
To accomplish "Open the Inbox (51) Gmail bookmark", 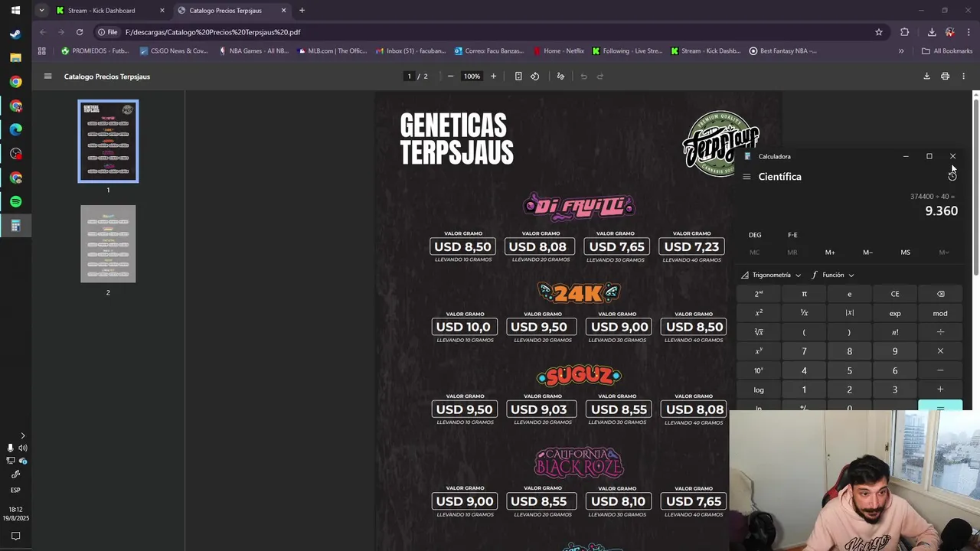I will (x=410, y=51).
